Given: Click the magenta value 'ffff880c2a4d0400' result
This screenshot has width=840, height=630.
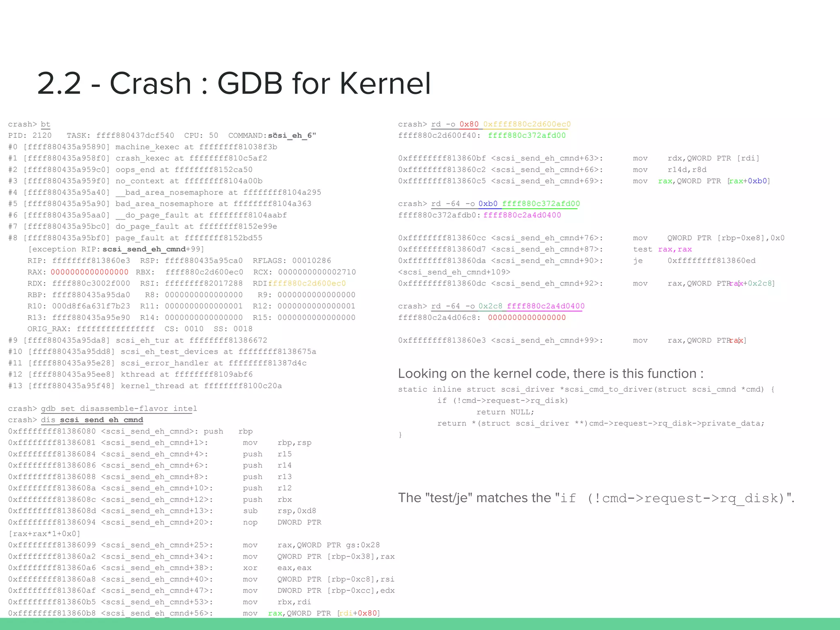Looking at the screenshot, I should (522, 215).
